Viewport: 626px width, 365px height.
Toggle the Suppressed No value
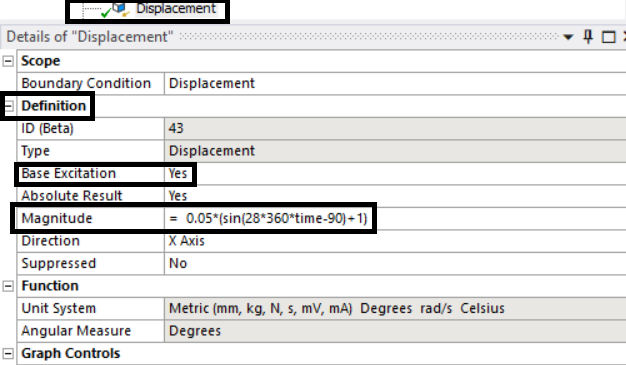tap(395, 263)
